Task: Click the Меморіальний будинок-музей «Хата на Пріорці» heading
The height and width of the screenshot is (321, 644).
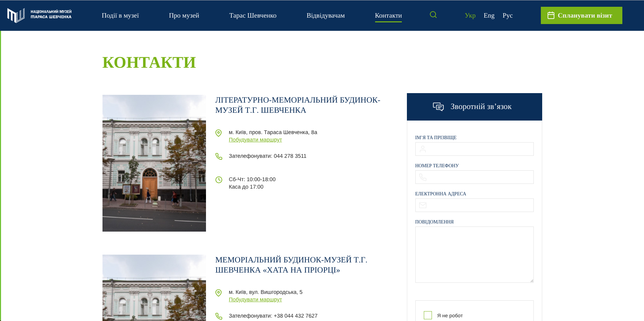Action: (291, 265)
